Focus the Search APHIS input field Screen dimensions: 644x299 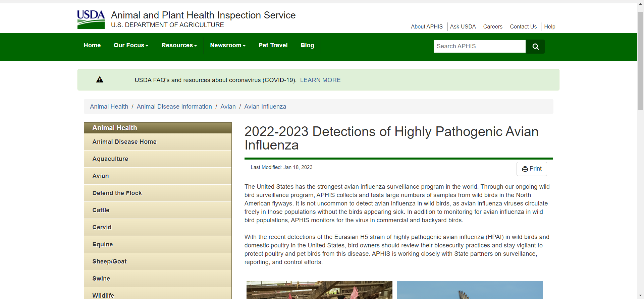point(479,46)
